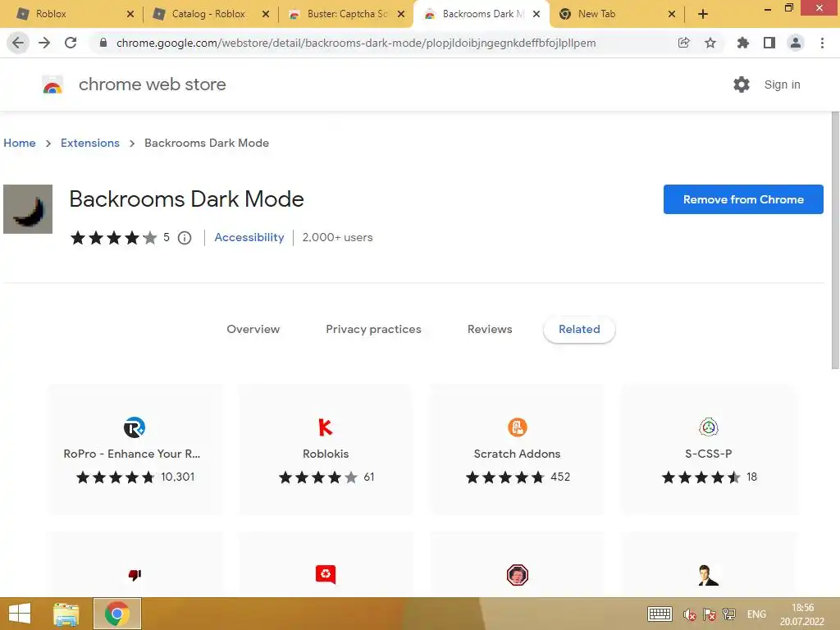The width and height of the screenshot is (840, 630).
Task: Go to Home breadcrumb link
Action: coord(20,143)
